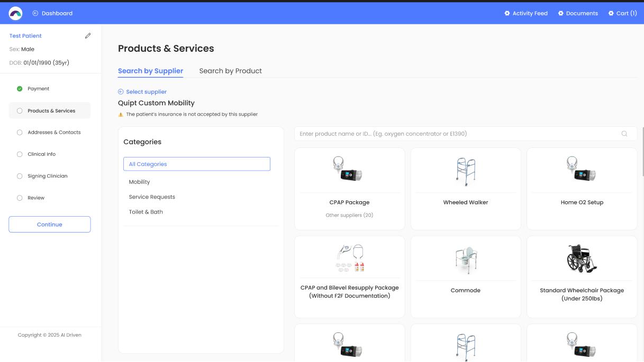Click the Documents gear icon
Screen dimensions: 644x362
point(561,13)
